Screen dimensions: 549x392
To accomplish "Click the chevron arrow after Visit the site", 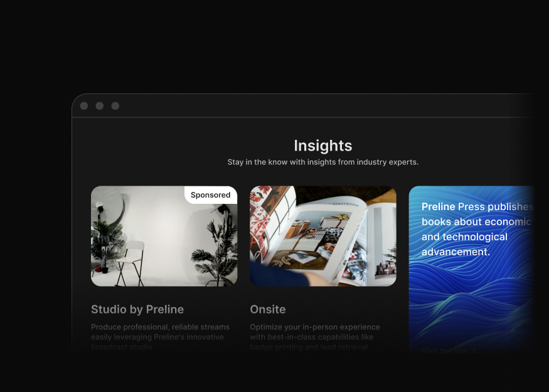I will tap(474, 351).
